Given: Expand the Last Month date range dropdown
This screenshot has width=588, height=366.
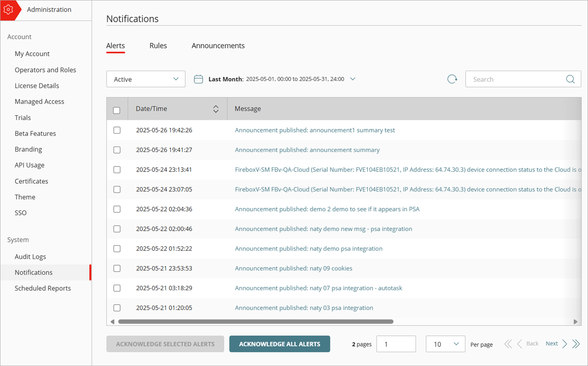Looking at the screenshot, I should point(352,79).
